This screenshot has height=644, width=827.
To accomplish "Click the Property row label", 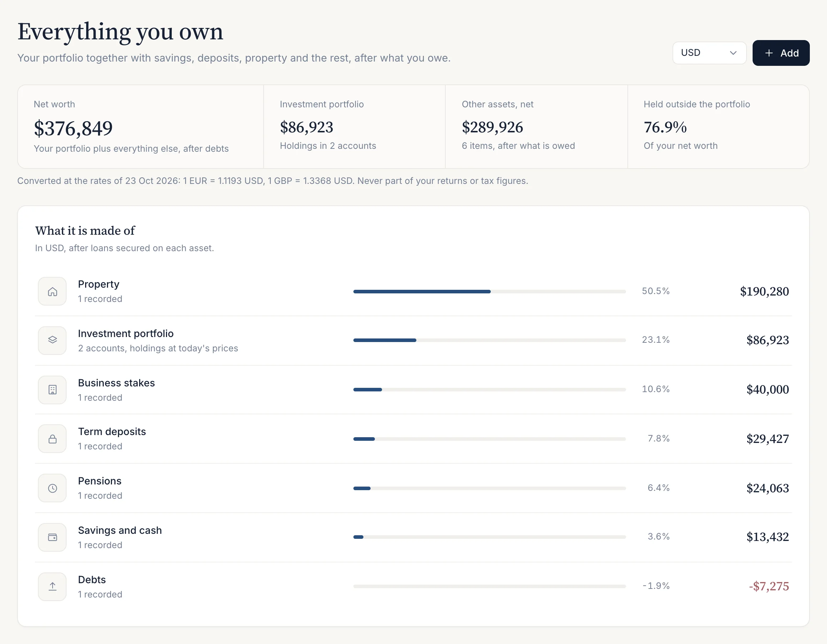I will 98,284.
